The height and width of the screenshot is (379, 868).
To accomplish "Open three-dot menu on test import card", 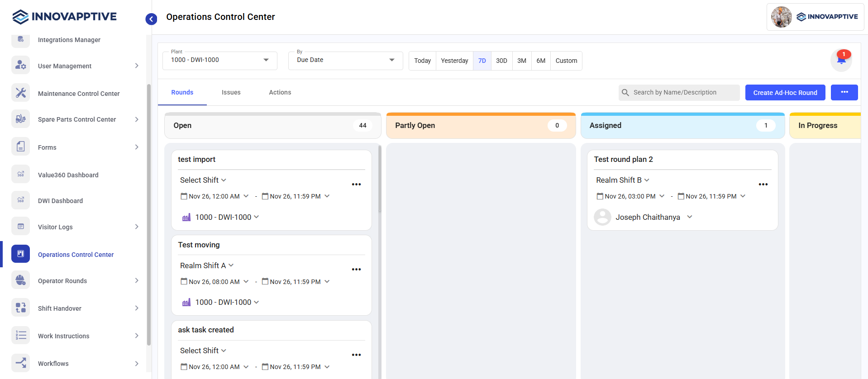I will point(356,185).
